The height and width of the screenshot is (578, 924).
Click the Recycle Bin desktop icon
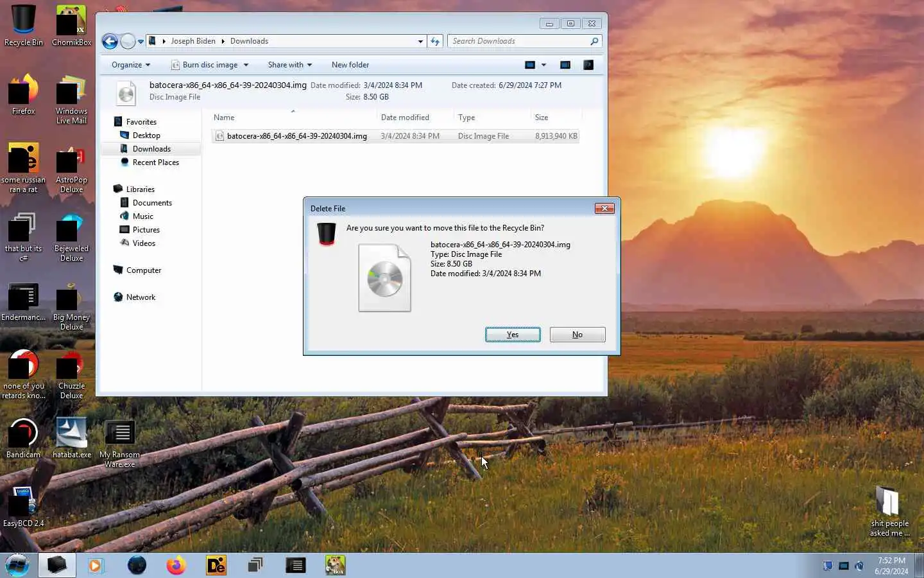(x=24, y=26)
